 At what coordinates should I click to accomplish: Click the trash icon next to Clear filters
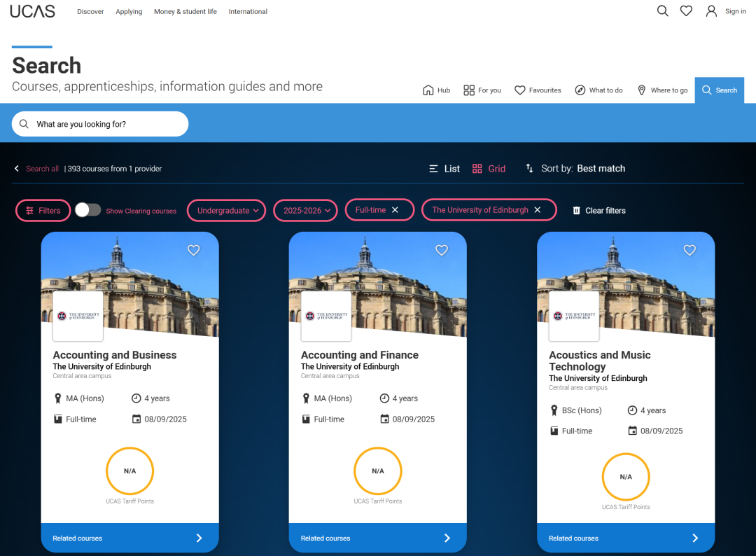pos(576,210)
